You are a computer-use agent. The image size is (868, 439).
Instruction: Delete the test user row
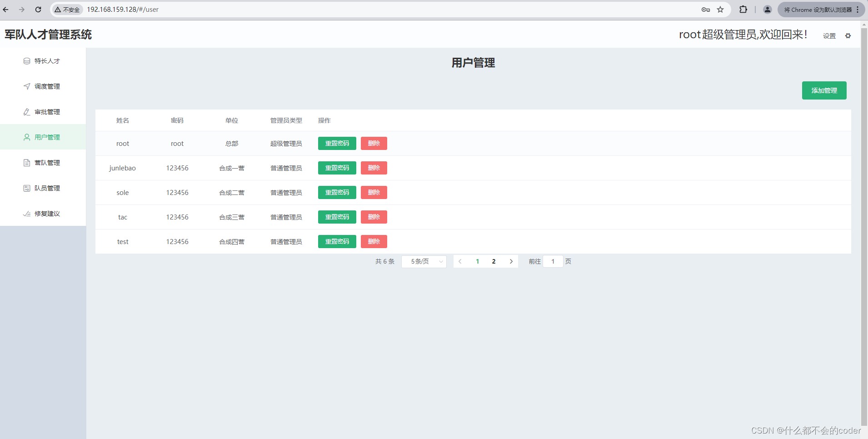374,242
